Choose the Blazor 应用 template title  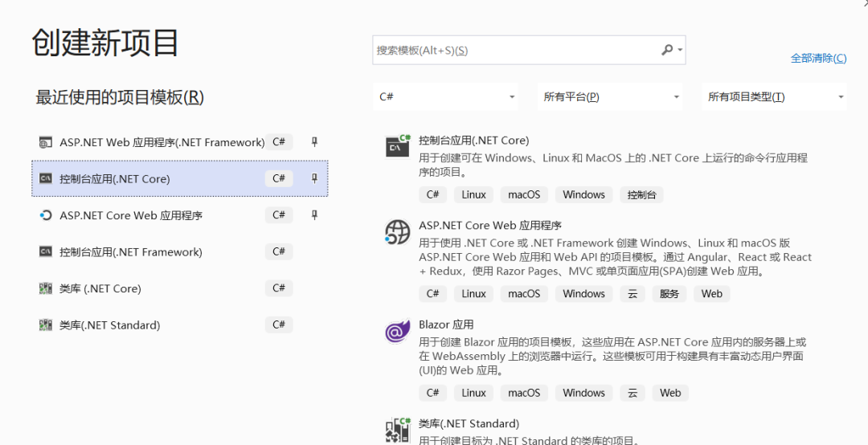(x=446, y=325)
